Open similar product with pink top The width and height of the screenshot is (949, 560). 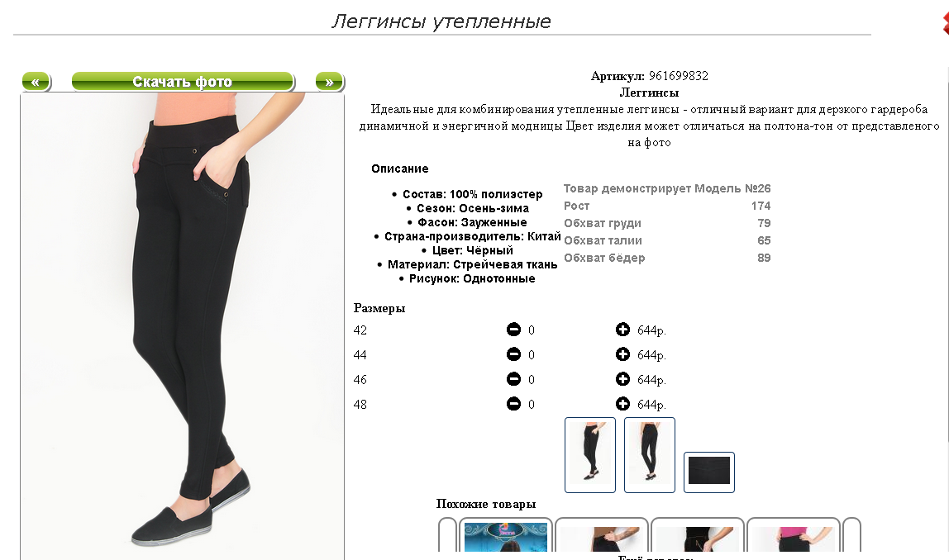pyautogui.click(x=794, y=535)
